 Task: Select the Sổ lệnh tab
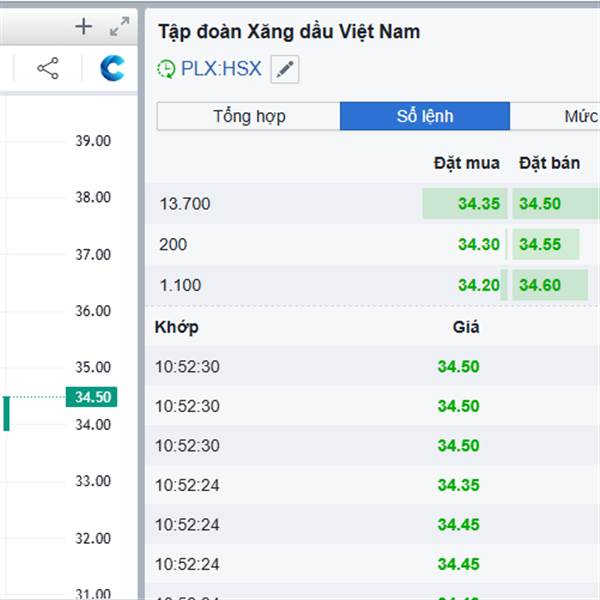[x=425, y=116]
